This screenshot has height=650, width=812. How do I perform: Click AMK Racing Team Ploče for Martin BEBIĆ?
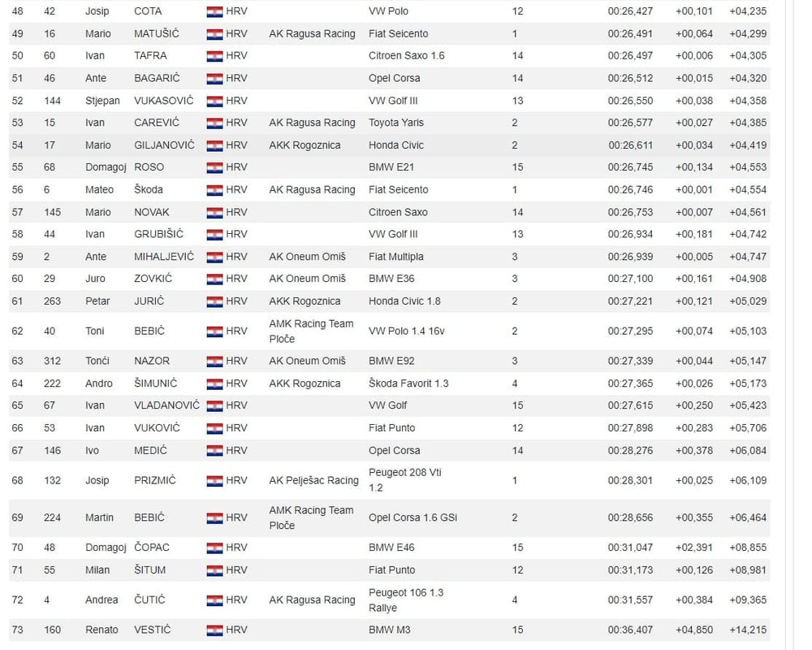tap(311, 518)
